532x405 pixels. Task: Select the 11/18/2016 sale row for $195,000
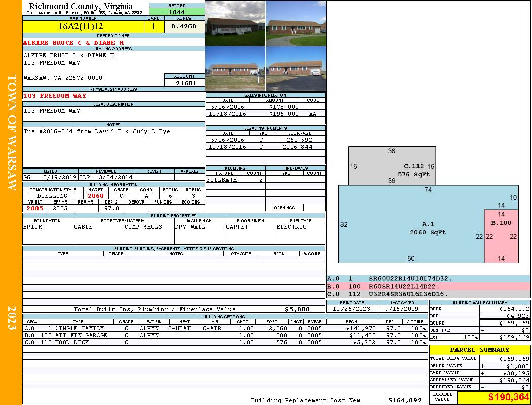(265, 114)
